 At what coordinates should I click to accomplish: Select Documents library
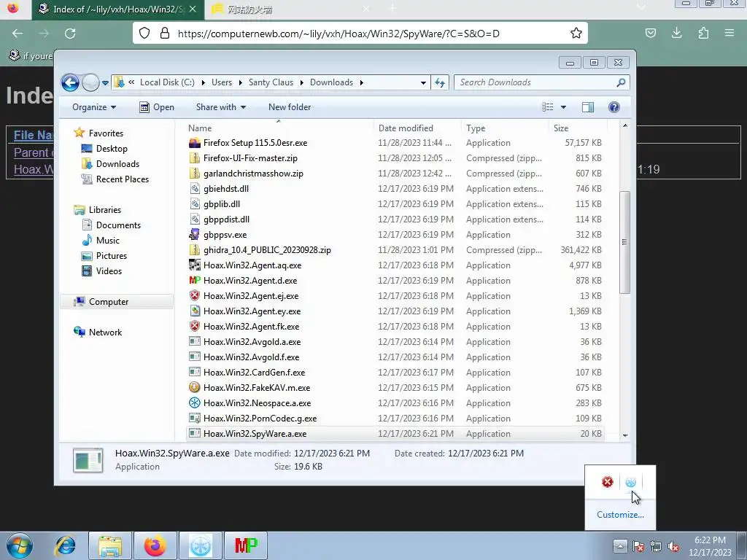[x=118, y=225]
